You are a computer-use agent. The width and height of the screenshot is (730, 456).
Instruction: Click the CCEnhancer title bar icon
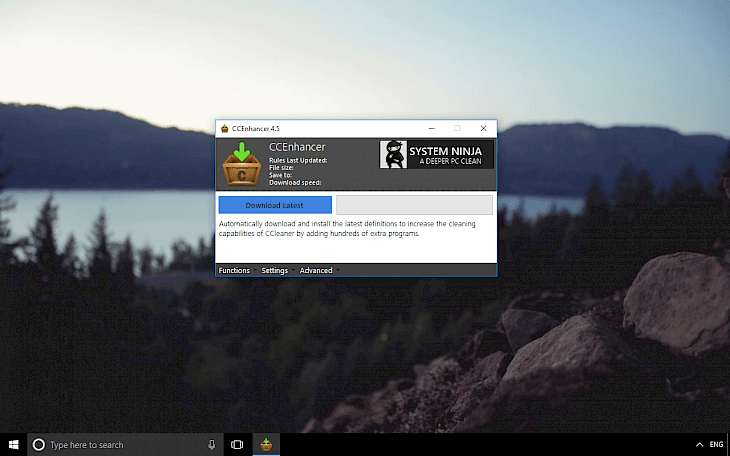[225, 129]
